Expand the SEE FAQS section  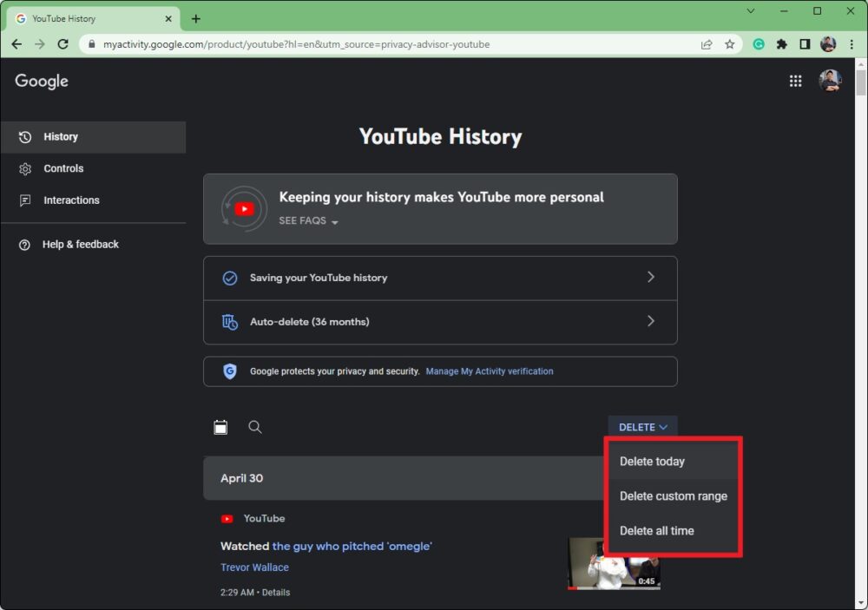(308, 221)
